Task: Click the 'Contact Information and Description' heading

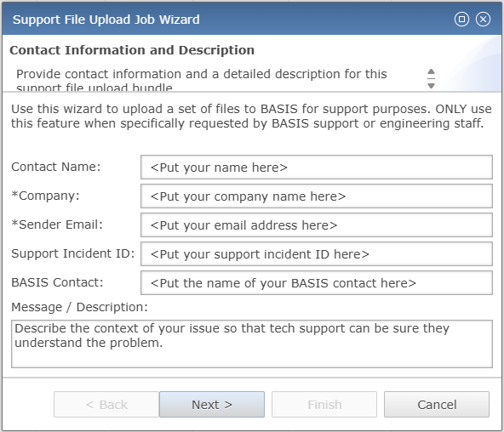Action: click(132, 50)
